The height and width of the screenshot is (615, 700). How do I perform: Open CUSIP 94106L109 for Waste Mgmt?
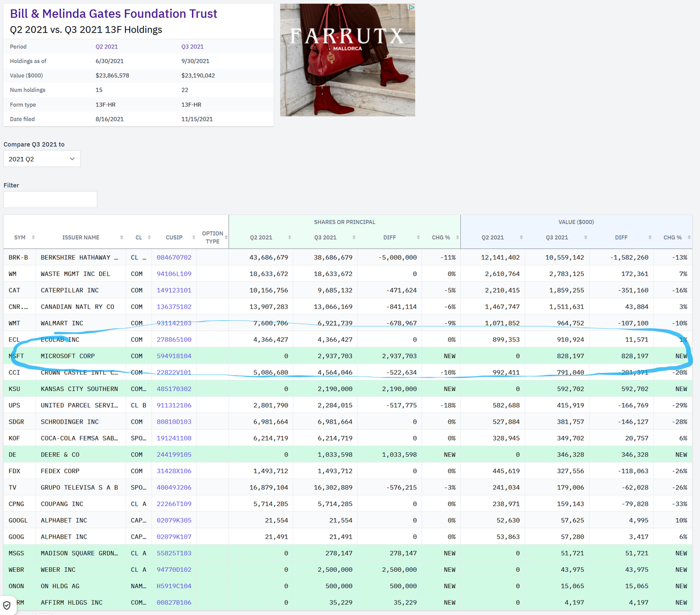174,274
